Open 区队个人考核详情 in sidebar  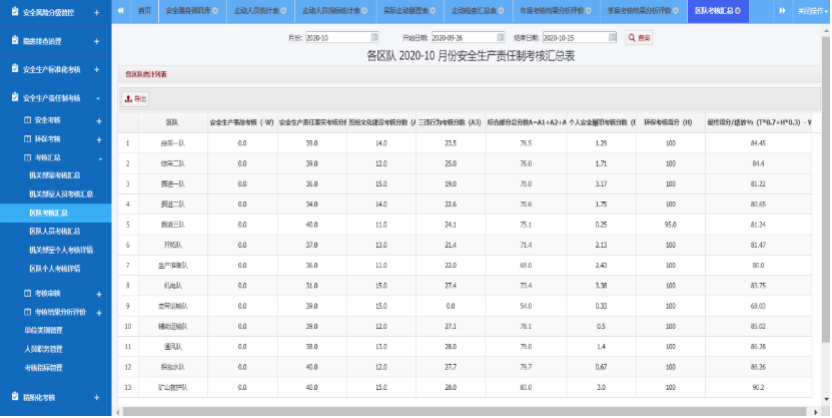55,268
